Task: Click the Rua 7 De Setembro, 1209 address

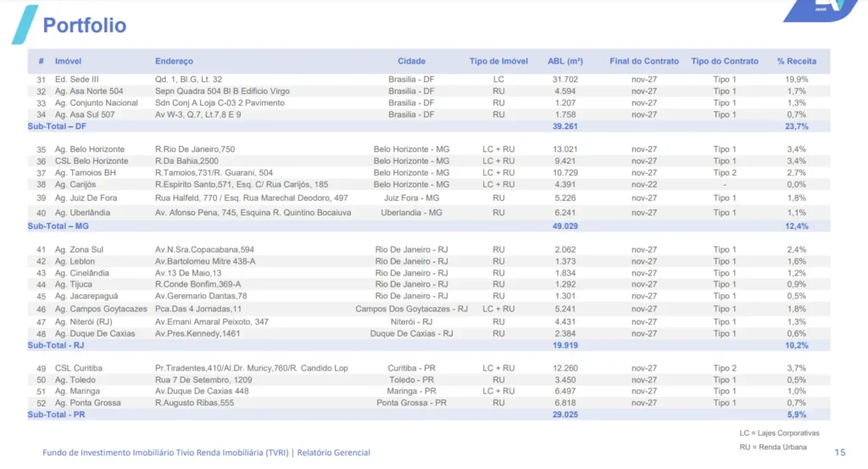Action: pyautogui.click(x=203, y=380)
